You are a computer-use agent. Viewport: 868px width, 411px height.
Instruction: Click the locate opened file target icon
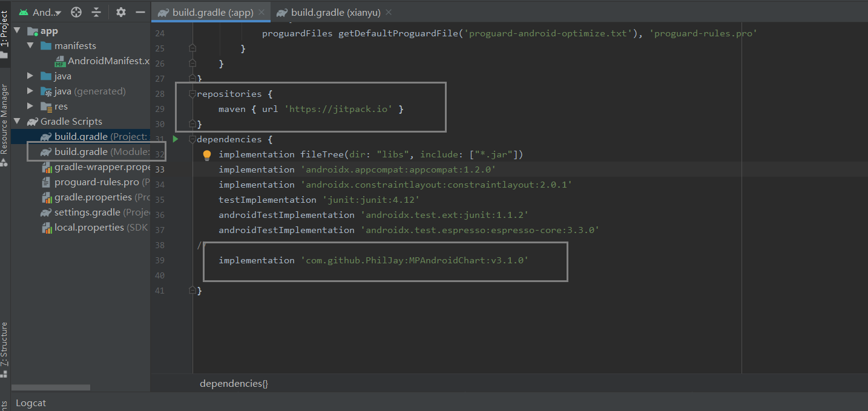(x=76, y=12)
